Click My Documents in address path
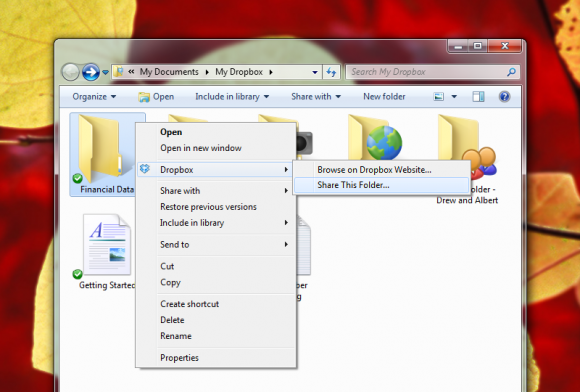This screenshot has height=392, width=580. pos(169,72)
